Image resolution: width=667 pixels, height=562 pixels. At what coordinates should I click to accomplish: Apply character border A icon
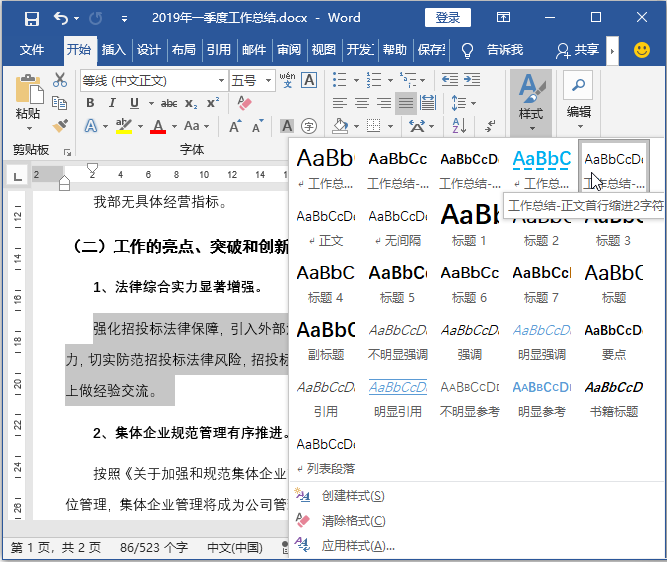(x=309, y=80)
